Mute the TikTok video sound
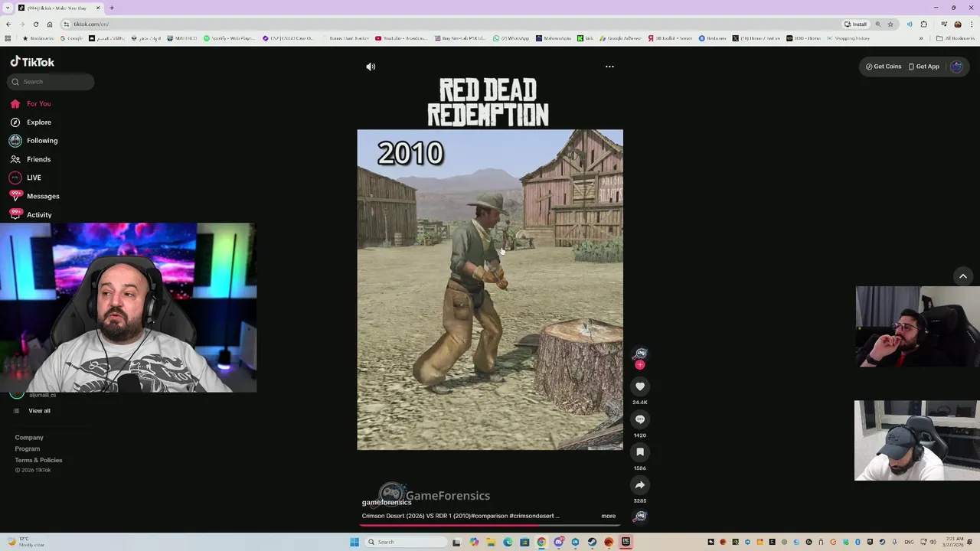 click(371, 67)
